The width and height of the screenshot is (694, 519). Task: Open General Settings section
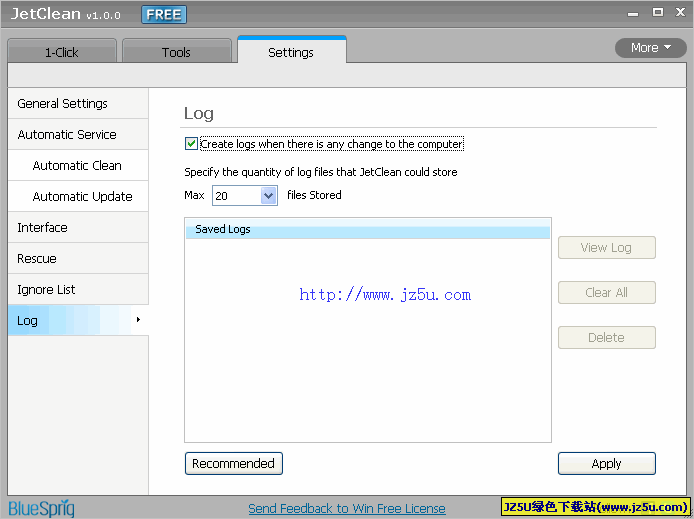coord(78,104)
